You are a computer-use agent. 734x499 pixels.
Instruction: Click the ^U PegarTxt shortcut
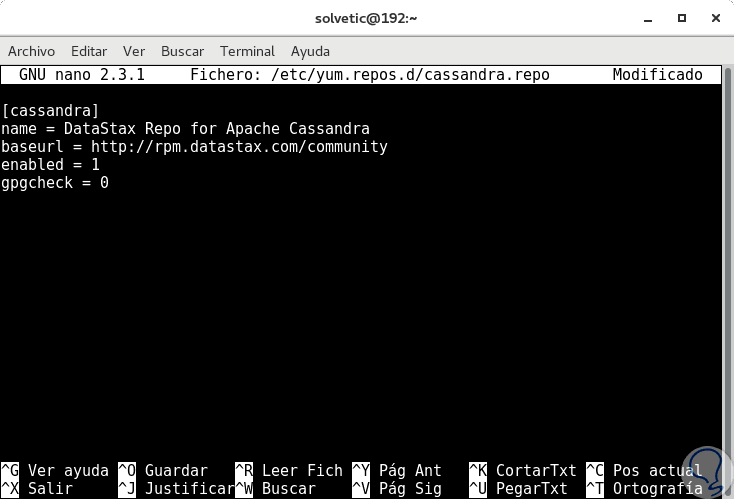518,489
